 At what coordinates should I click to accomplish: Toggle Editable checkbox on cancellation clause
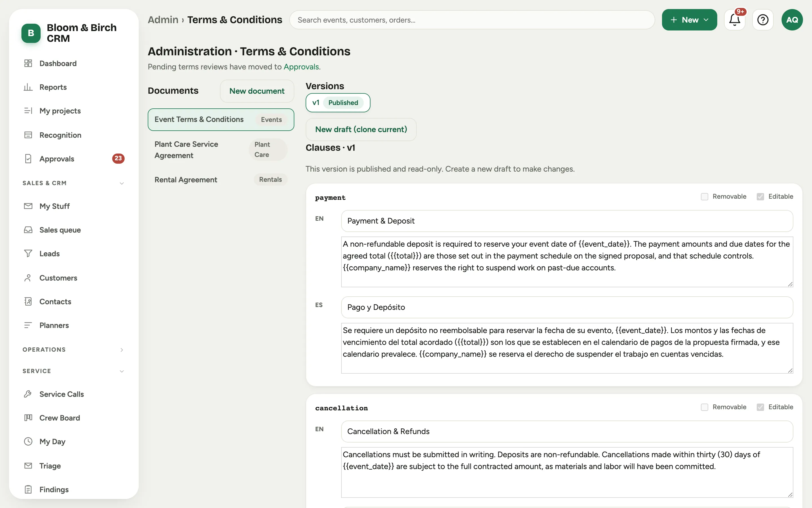[x=760, y=407]
